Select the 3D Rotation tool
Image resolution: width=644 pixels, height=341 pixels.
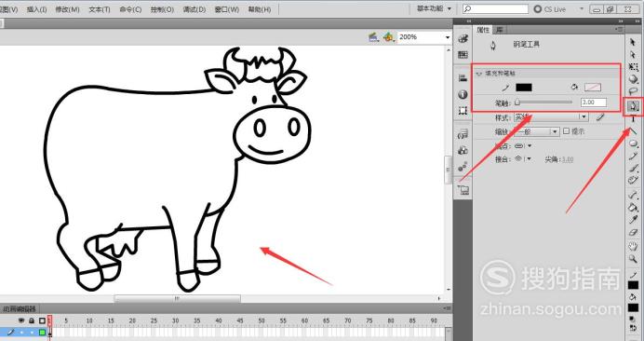tap(634, 79)
